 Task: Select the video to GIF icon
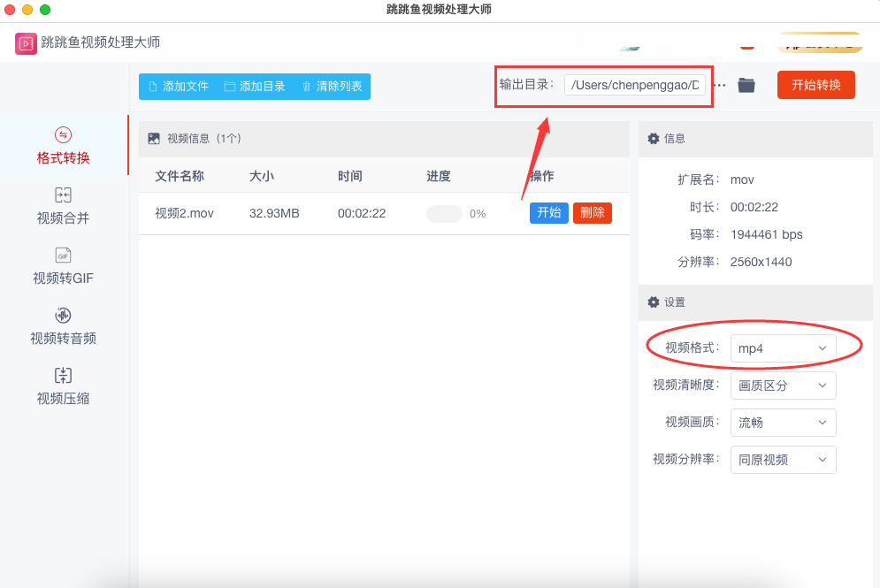(x=63, y=256)
